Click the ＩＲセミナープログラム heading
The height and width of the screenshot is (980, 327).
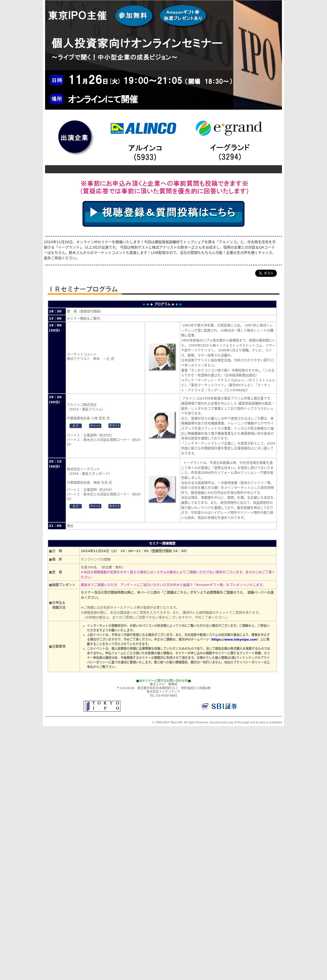(x=83, y=289)
